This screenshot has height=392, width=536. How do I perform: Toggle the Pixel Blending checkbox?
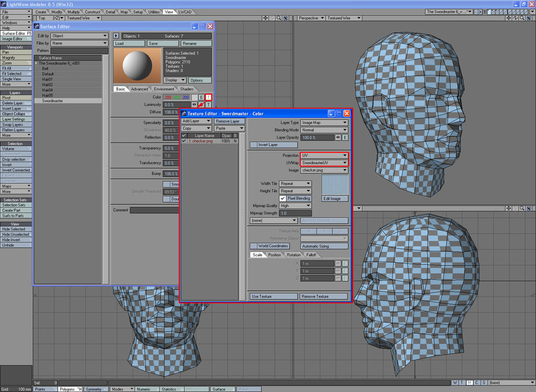[283, 198]
